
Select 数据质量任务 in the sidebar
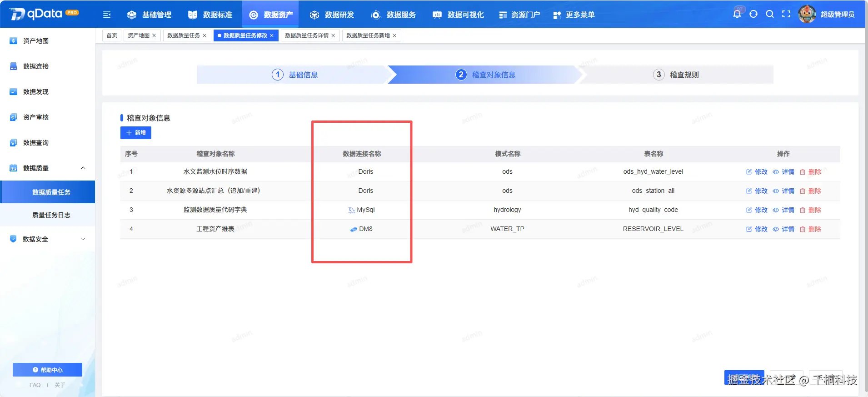point(47,192)
